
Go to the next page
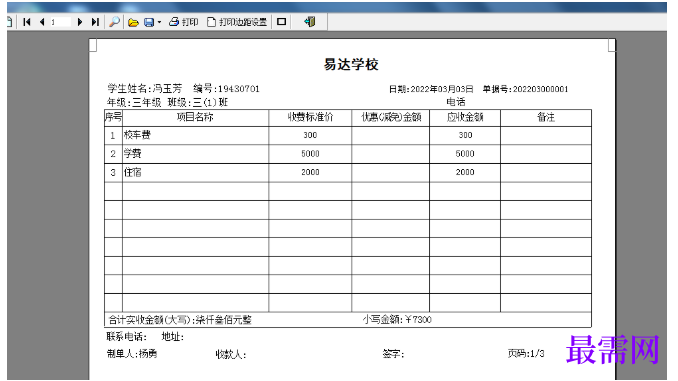pyautogui.click(x=80, y=22)
